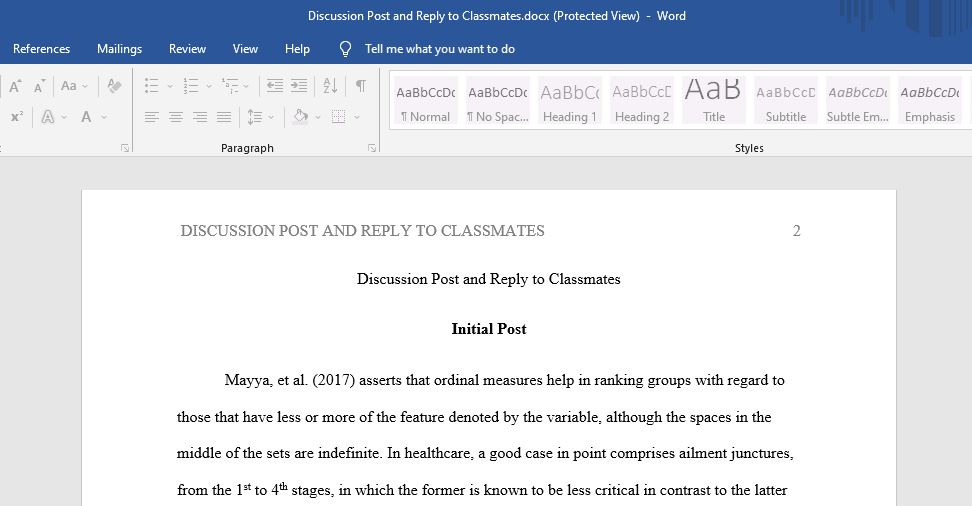This screenshot has width=972, height=506.
Task: Open the References tab
Action: [x=42, y=49]
